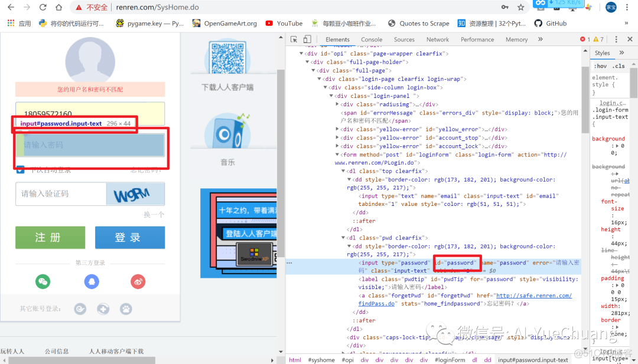Image resolution: width=638 pixels, height=364 pixels.
Task: Open saved passwords via the key icon
Action: click(504, 7)
